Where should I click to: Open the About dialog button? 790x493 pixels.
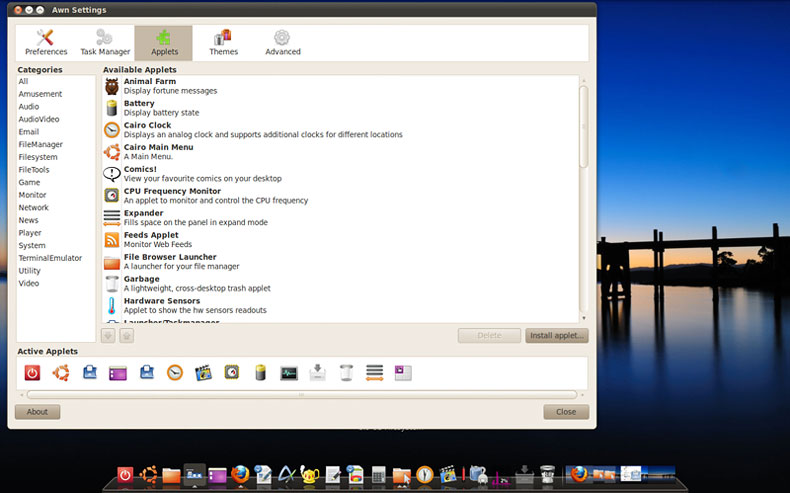coord(37,412)
